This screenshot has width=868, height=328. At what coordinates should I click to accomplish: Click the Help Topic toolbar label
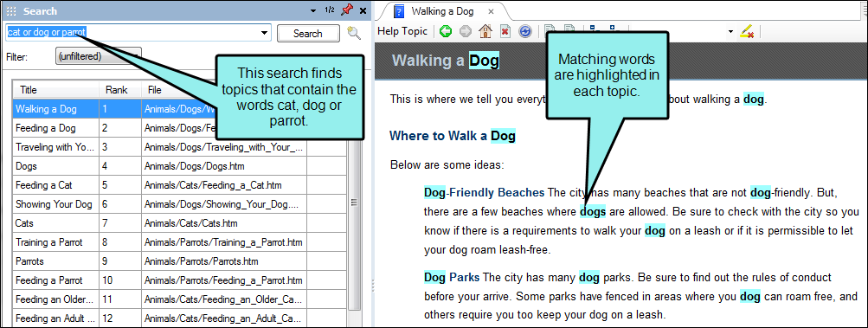coord(402,31)
